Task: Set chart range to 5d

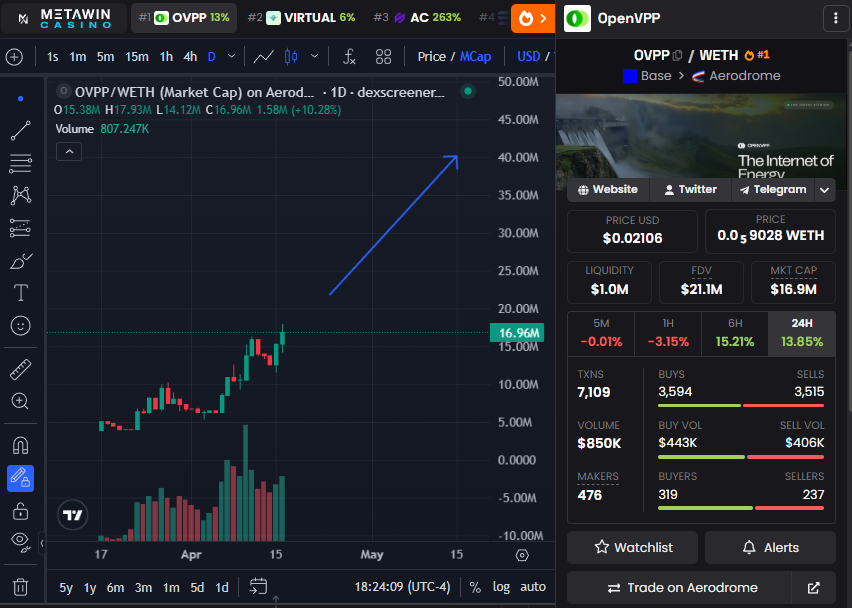Action: click(197, 587)
